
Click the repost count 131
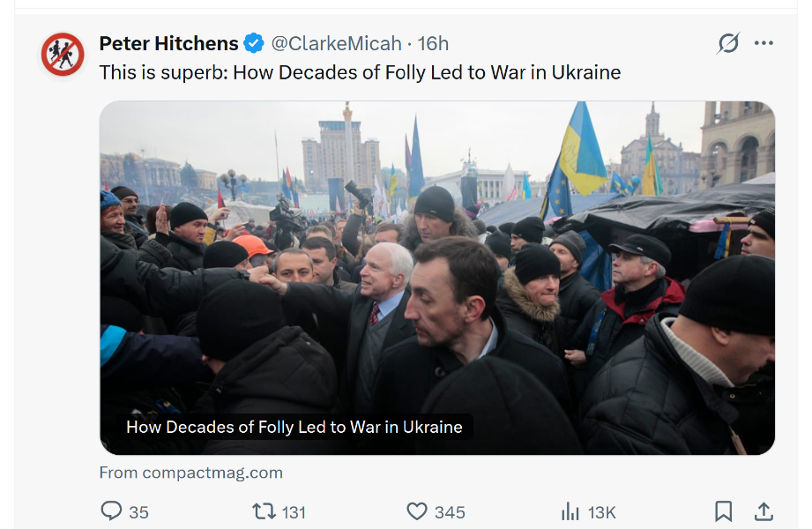click(294, 512)
